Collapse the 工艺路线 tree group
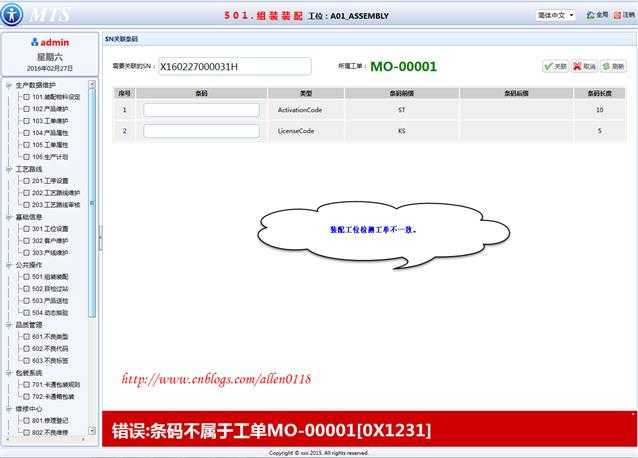The image size is (638, 458). coord(9,169)
